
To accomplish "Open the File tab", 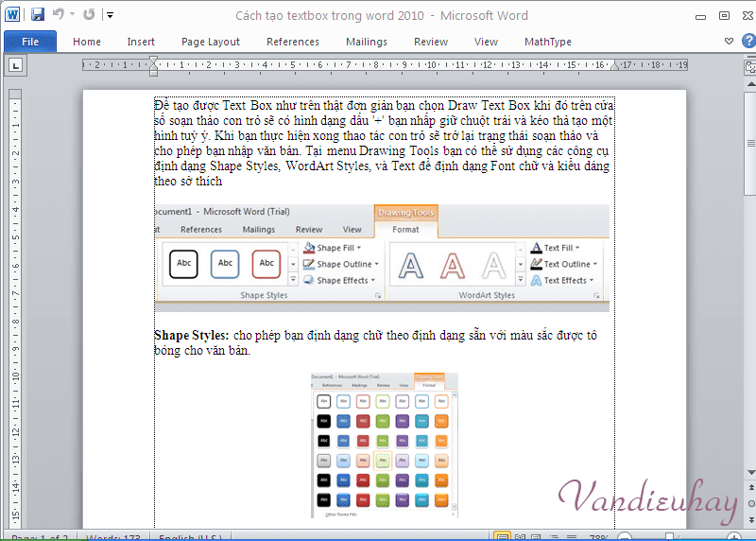I will (30, 42).
